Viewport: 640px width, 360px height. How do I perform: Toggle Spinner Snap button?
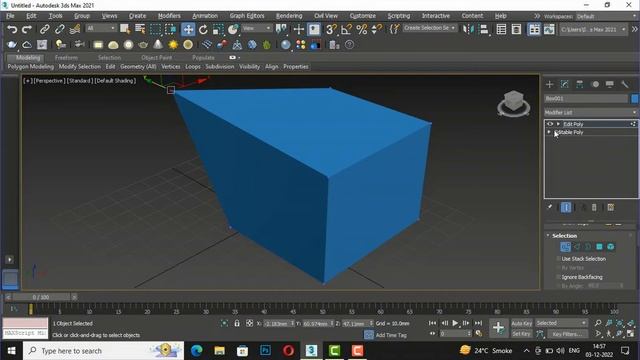(x=377, y=29)
